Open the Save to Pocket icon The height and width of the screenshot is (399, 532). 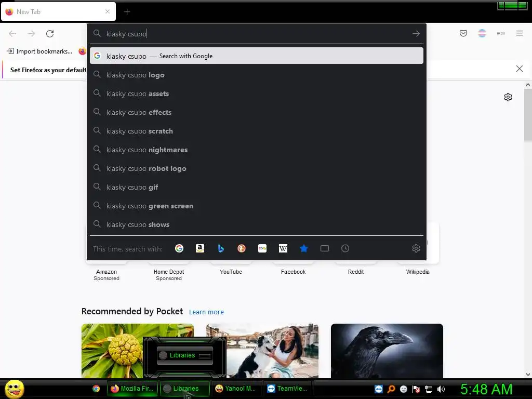pyautogui.click(x=463, y=33)
